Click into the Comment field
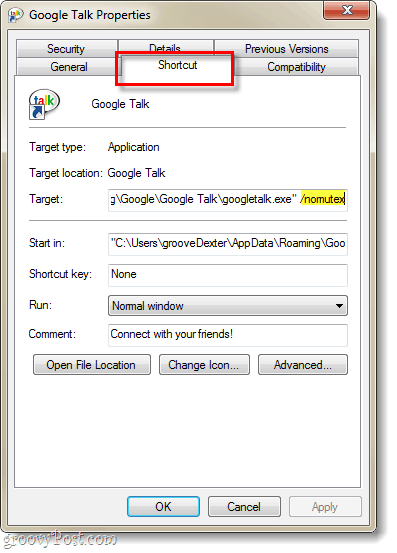The image size is (397, 553). (228, 335)
